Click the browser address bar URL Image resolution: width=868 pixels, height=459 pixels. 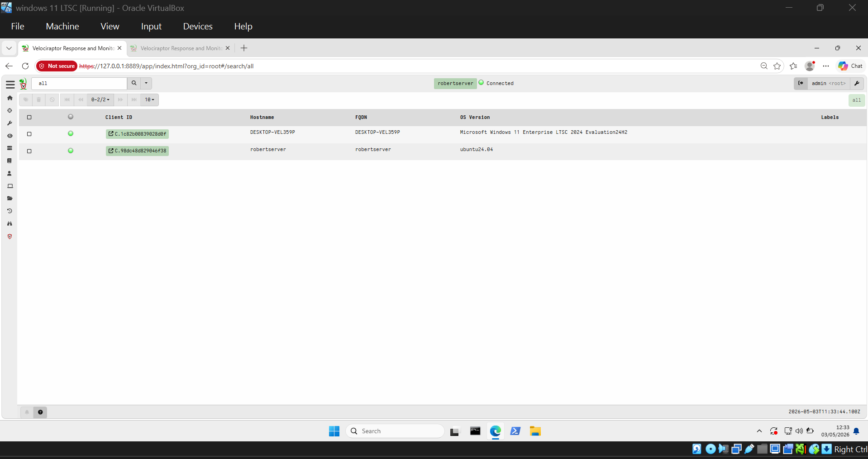tap(167, 66)
